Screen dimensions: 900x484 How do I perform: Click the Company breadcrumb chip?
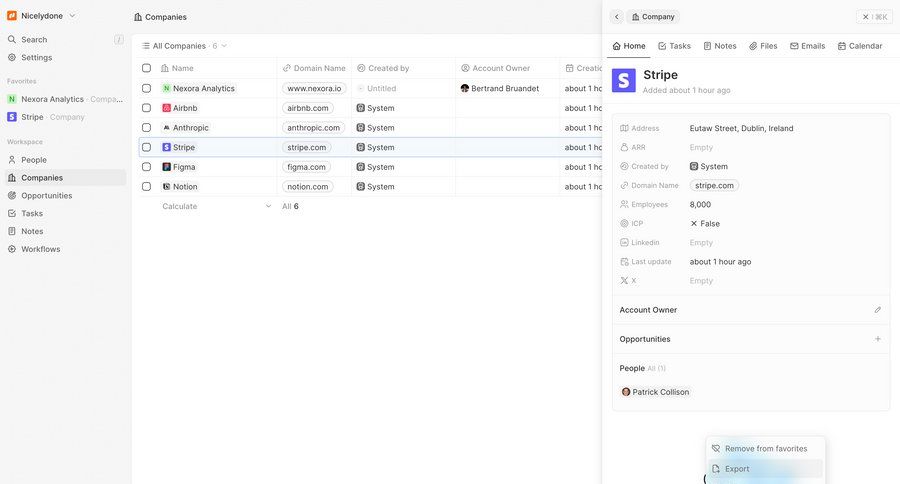(x=653, y=17)
